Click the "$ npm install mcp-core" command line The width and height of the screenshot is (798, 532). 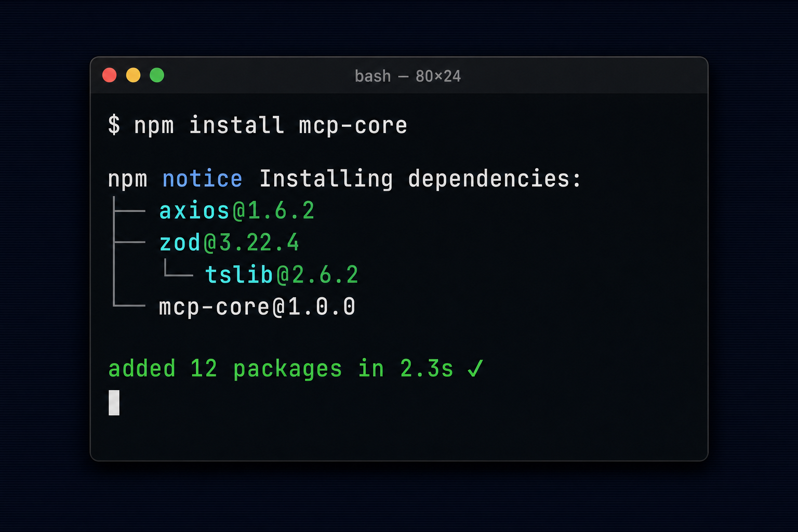[x=258, y=125]
